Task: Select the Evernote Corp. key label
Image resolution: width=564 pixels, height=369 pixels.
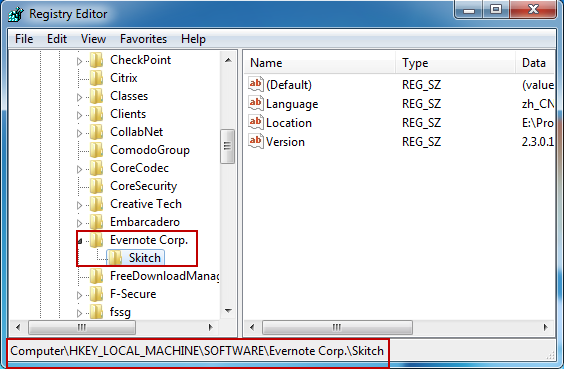Action: coord(149,240)
